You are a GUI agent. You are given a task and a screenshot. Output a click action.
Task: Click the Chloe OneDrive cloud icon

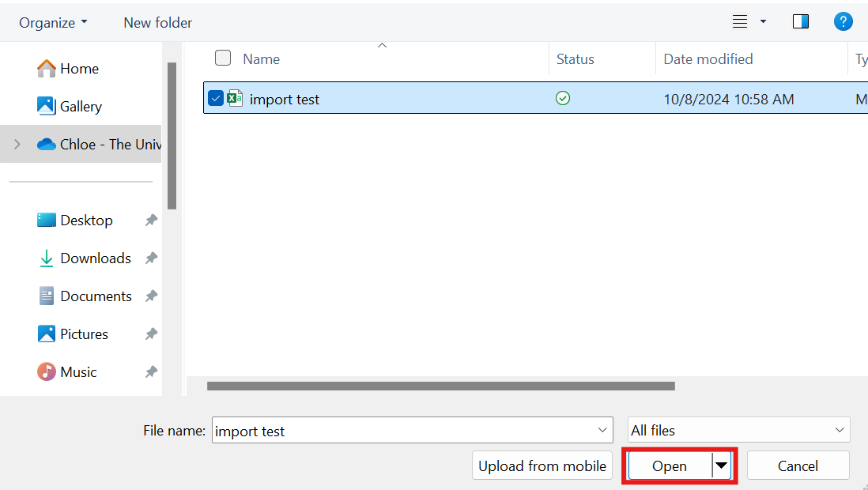(47, 144)
